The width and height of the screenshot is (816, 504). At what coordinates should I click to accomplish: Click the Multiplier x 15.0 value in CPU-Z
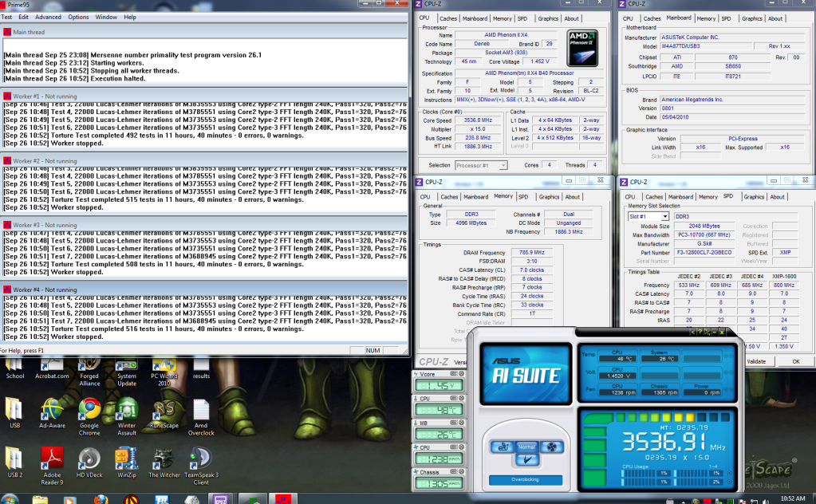point(478,129)
